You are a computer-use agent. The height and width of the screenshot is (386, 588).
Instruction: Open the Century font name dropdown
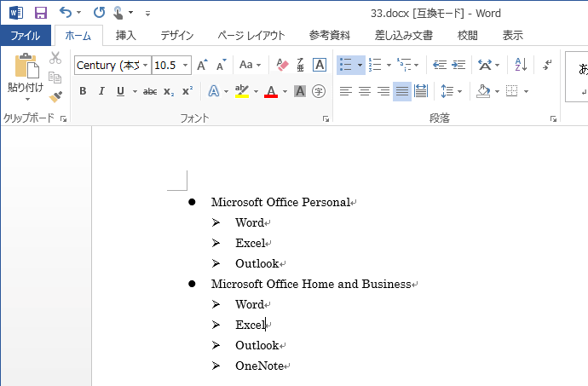[145, 66]
